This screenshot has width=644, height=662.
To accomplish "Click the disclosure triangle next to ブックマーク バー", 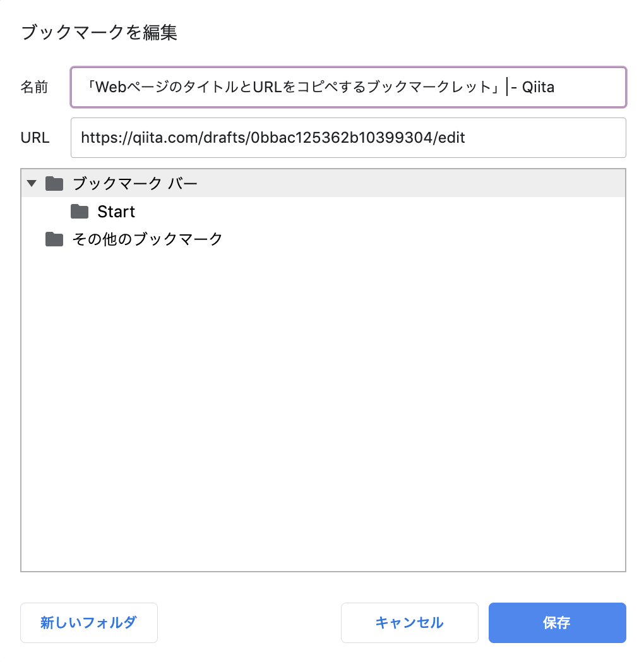I will [32, 183].
